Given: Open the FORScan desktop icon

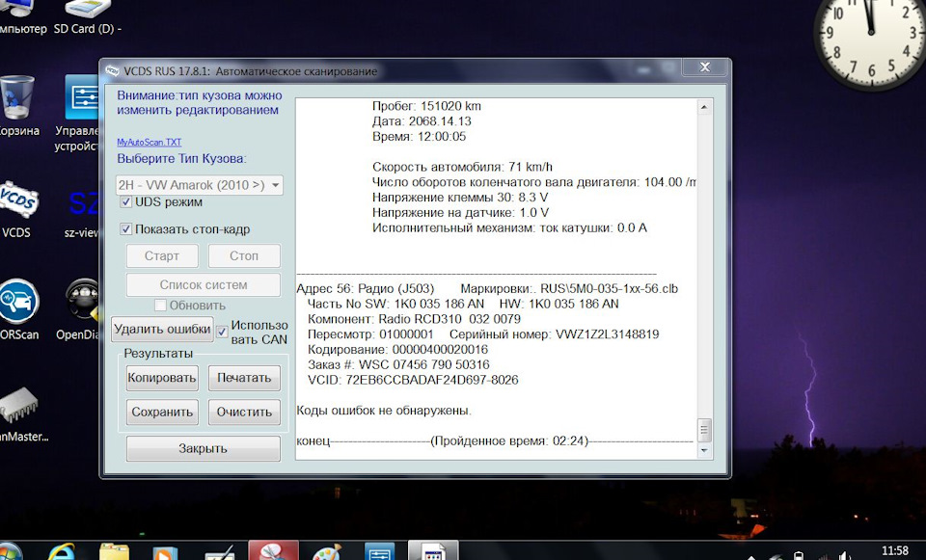Looking at the screenshot, I should (x=17, y=302).
